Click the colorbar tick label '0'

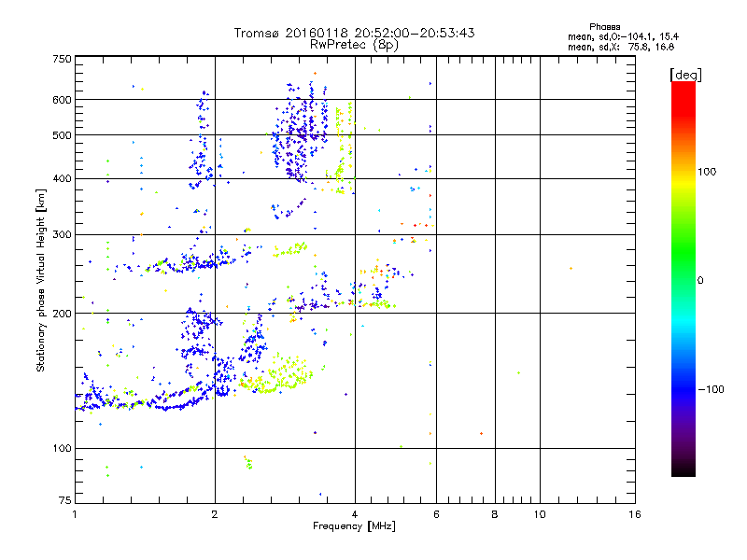700,281
